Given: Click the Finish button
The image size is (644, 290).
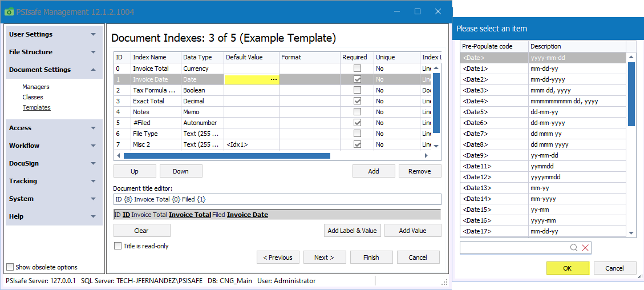Looking at the screenshot, I should (371, 257).
